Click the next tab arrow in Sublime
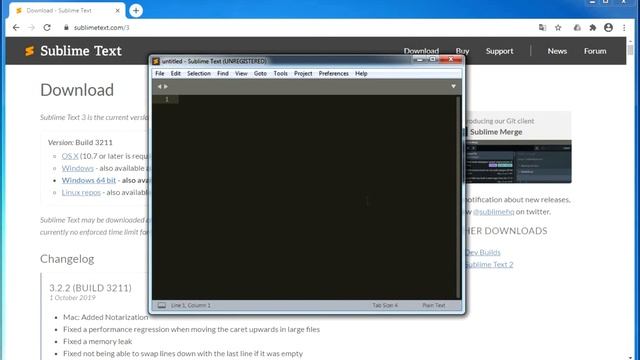Viewport: 640px width, 360px height. (166, 87)
